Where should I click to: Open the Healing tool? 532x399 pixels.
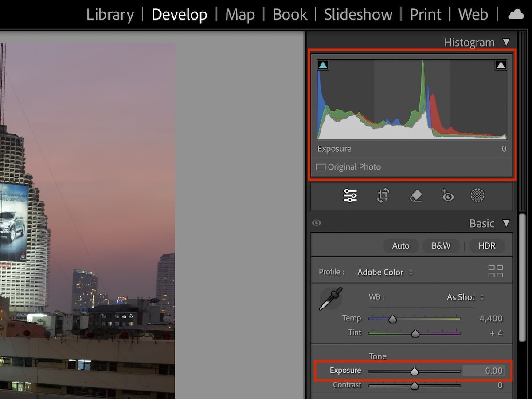[x=415, y=195]
